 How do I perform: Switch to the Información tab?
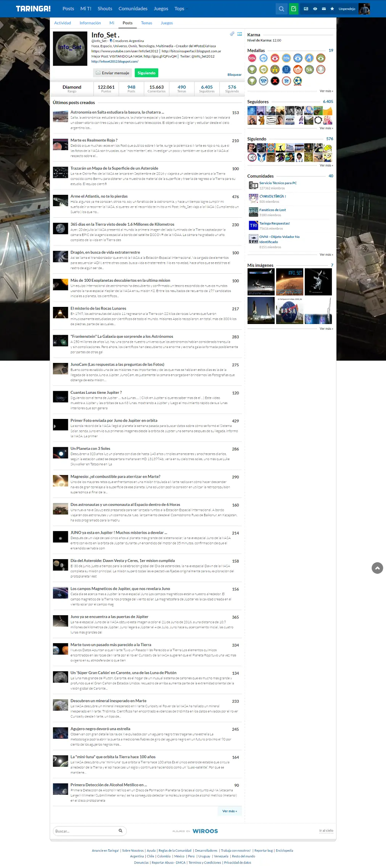(90, 23)
